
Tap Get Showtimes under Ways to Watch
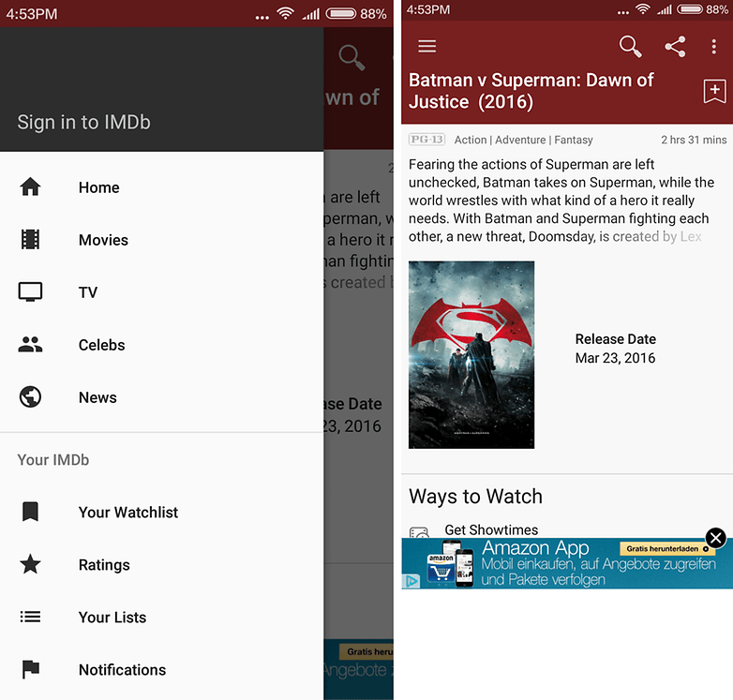(x=491, y=529)
